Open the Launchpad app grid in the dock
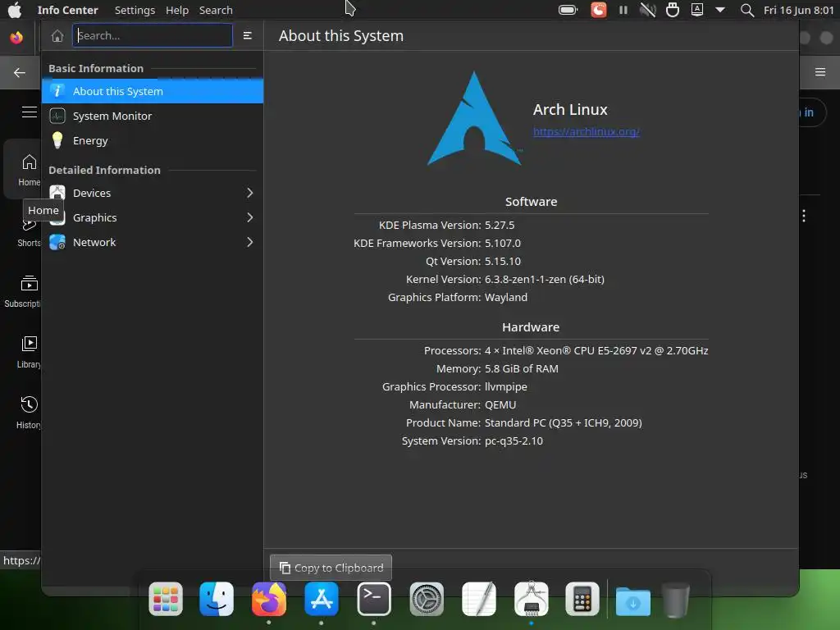Screen dimensions: 840x630 click(x=166, y=599)
